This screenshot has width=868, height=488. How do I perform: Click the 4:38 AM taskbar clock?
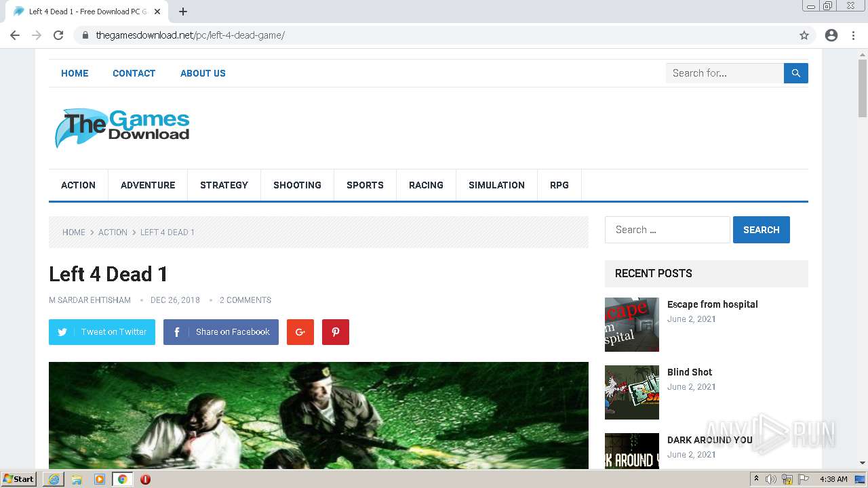click(x=833, y=479)
